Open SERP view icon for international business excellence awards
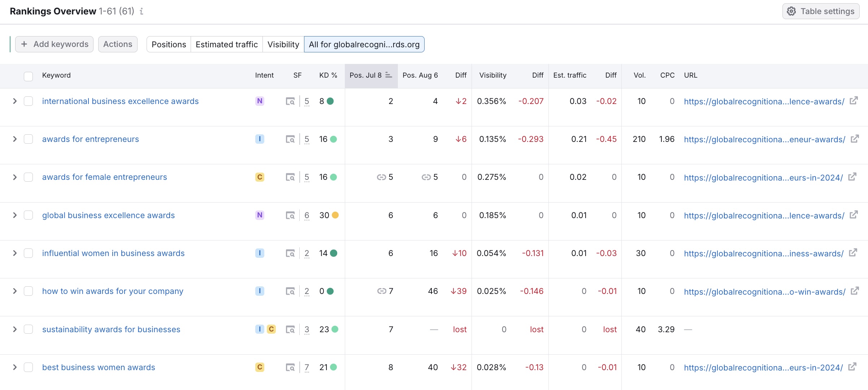The image size is (868, 390). pyautogui.click(x=290, y=101)
